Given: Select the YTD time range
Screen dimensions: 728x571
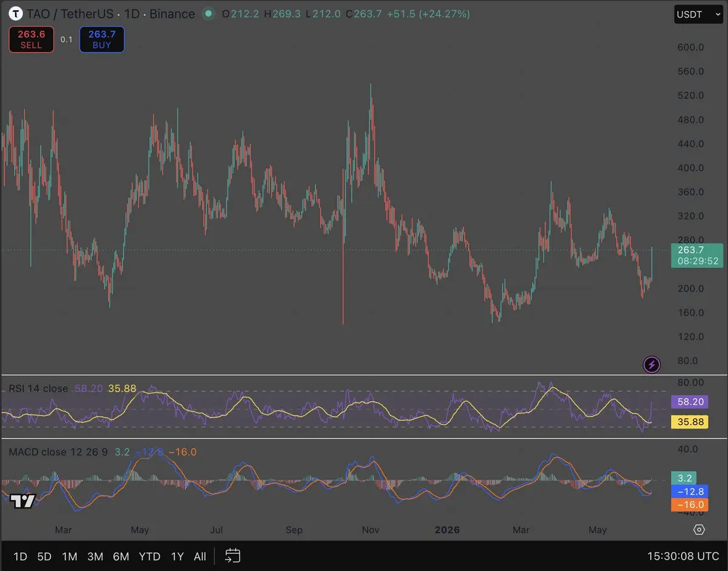Looking at the screenshot, I should click(149, 556).
